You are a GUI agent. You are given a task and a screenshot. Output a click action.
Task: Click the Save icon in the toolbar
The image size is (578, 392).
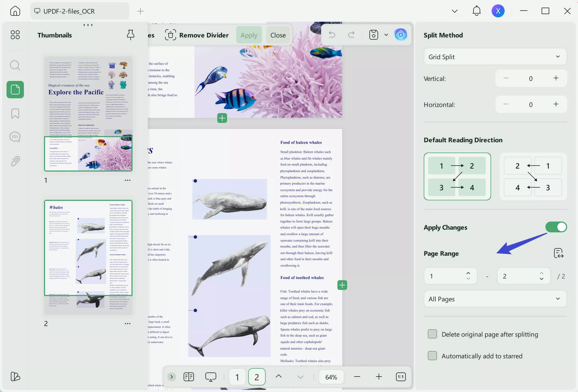tap(373, 35)
